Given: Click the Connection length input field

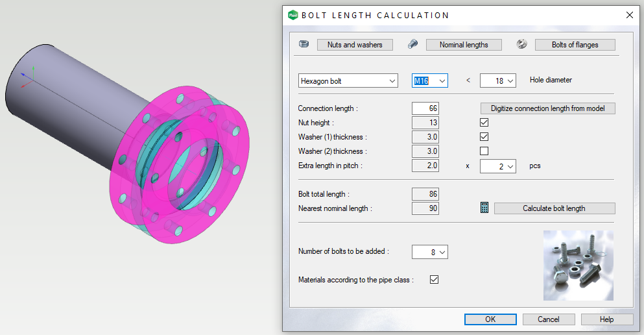Looking at the screenshot, I should pos(425,108).
